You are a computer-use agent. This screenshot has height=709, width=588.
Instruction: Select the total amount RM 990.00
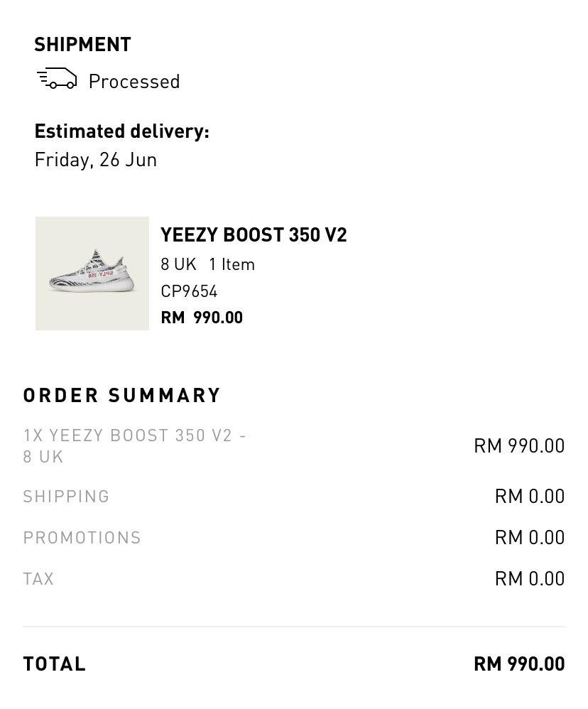(x=519, y=665)
